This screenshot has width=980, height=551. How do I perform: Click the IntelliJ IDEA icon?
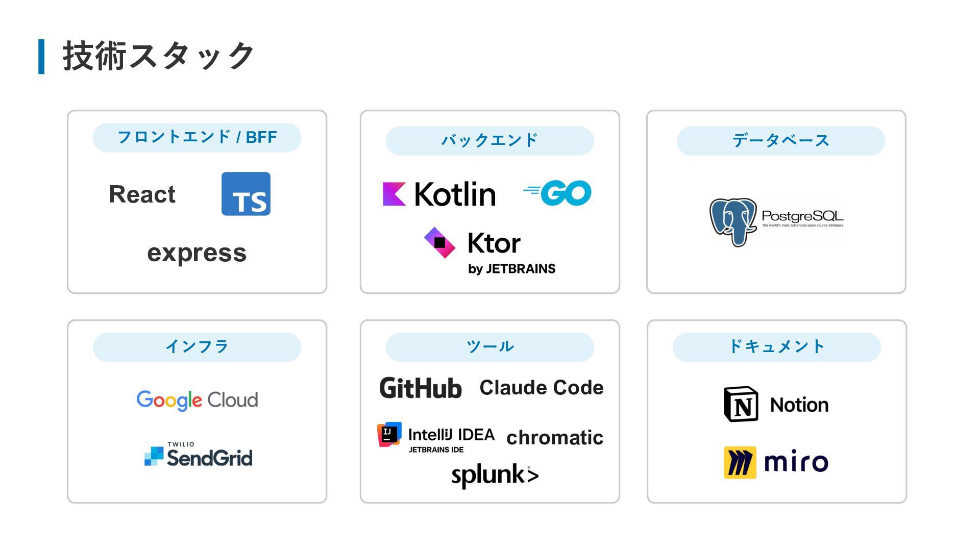click(x=389, y=435)
